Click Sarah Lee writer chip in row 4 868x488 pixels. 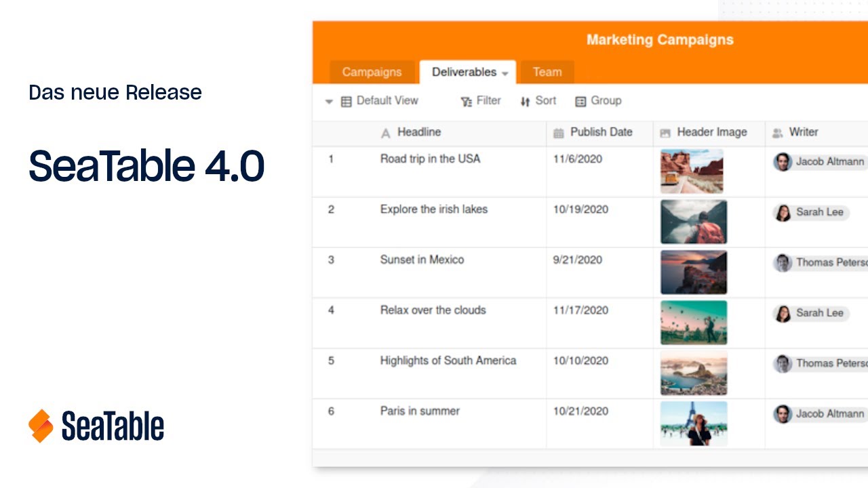(811, 313)
